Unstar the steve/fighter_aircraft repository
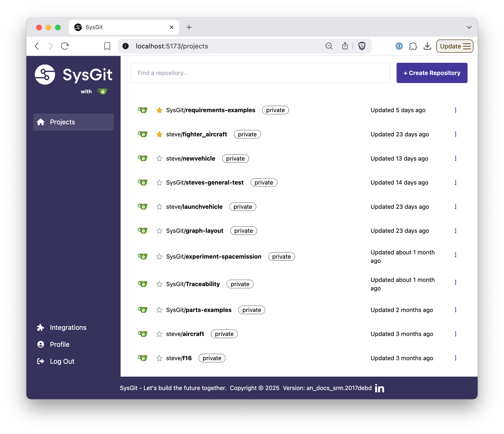504x434 pixels. click(x=159, y=134)
